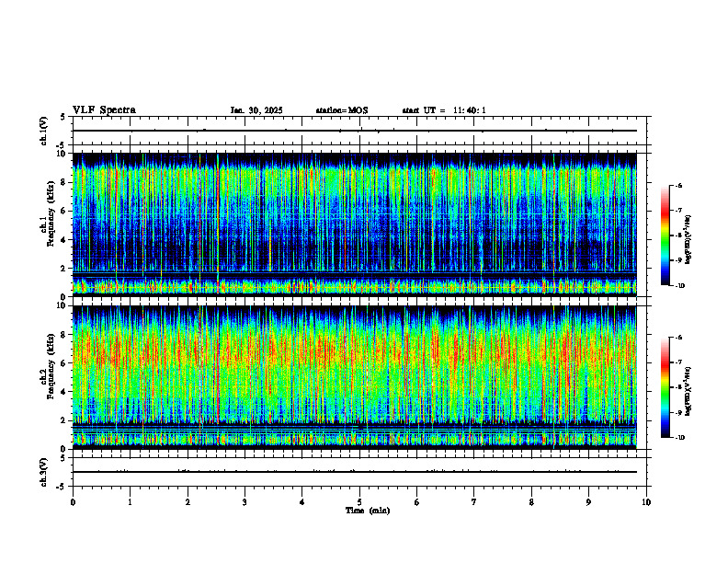Click the time axis tick label "4"
This screenshot has height=563, width=728.
302,502
